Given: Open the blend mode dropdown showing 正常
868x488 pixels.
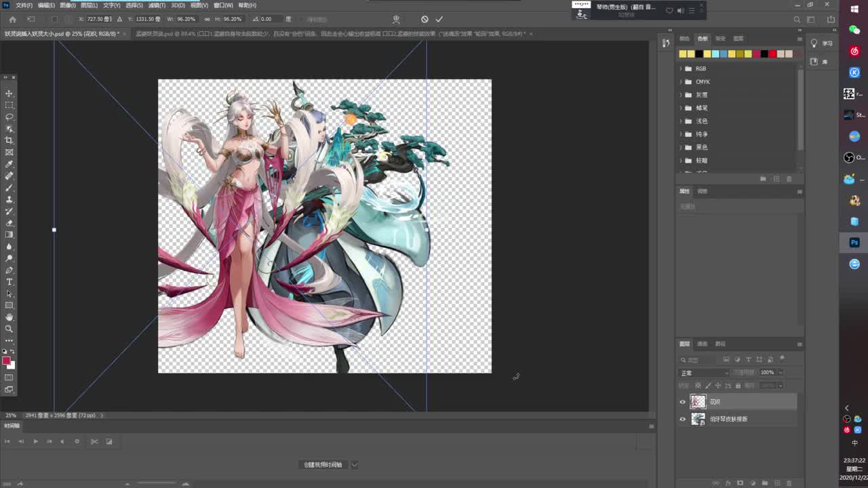Looking at the screenshot, I should (x=704, y=373).
